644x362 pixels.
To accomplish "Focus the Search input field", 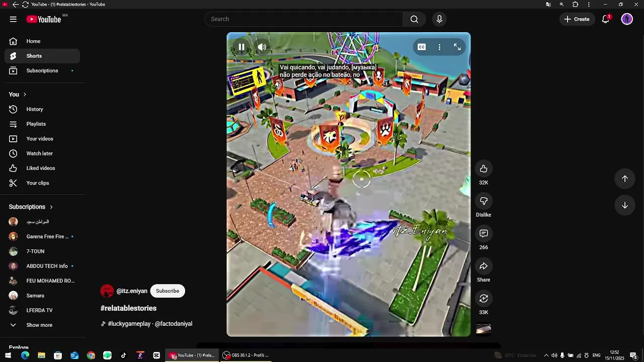I will click(303, 19).
